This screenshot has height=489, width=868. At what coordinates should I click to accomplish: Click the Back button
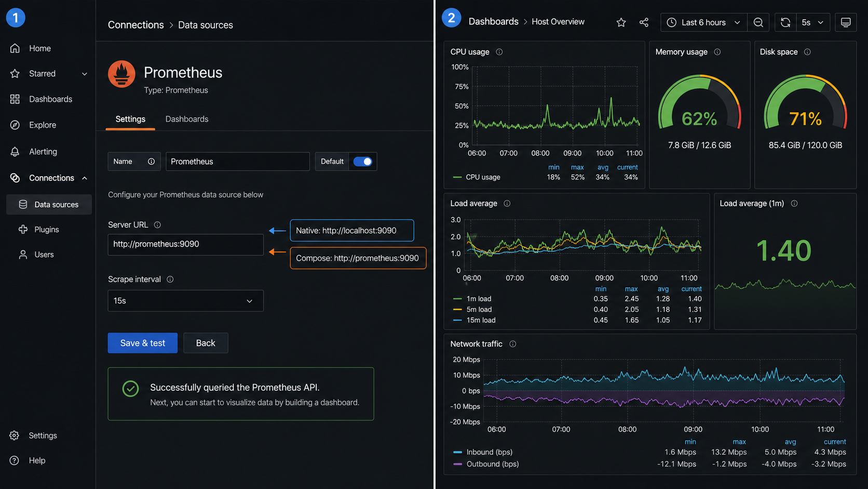pos(206,343)
